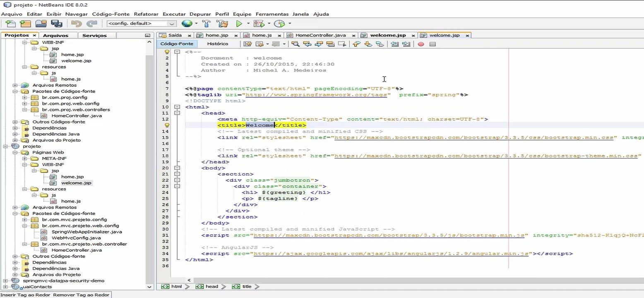
Task: Click the Debug Project icon
Action: (259, 24)
